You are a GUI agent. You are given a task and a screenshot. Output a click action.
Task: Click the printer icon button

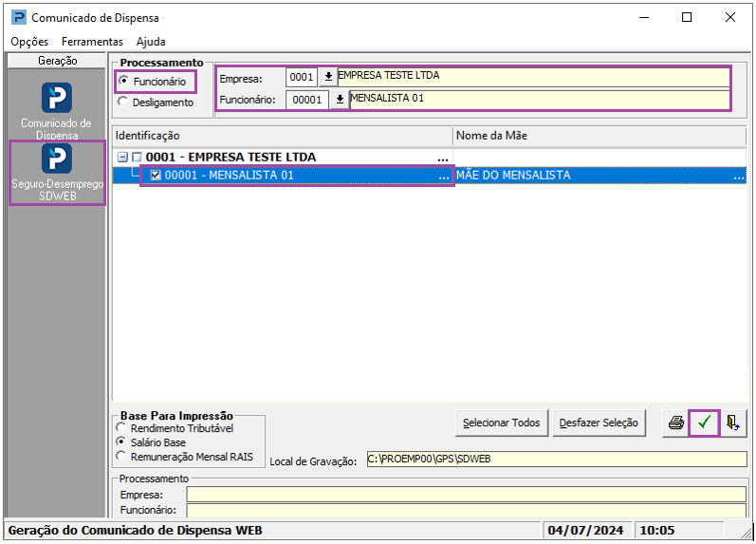pyautogui.click(x=675, y=423)
